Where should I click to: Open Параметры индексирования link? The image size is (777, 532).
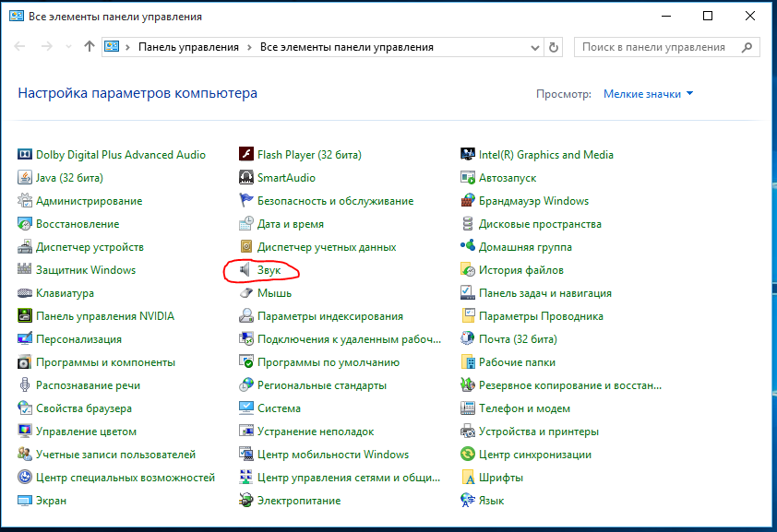tap(330, 316)
